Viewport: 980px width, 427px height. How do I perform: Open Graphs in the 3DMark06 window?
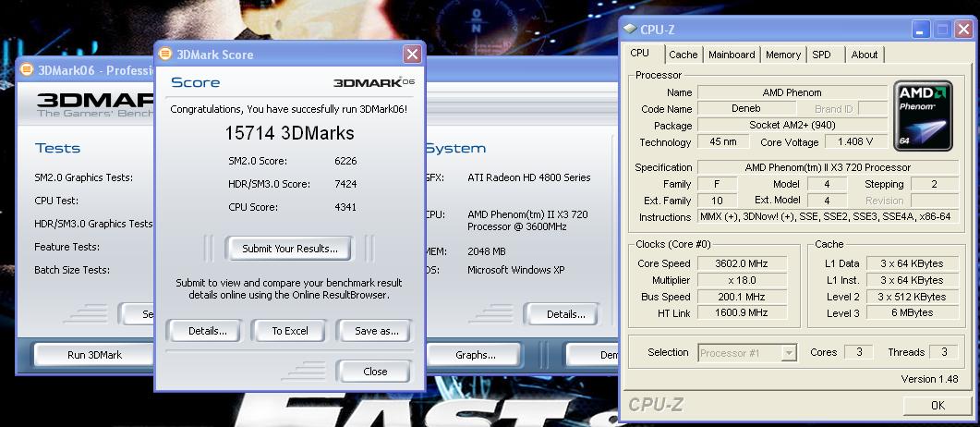[x=475, y=355]
